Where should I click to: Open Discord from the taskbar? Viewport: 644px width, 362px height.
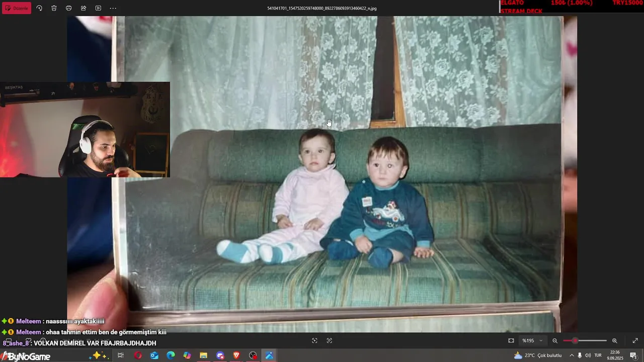tap(220, 355)
